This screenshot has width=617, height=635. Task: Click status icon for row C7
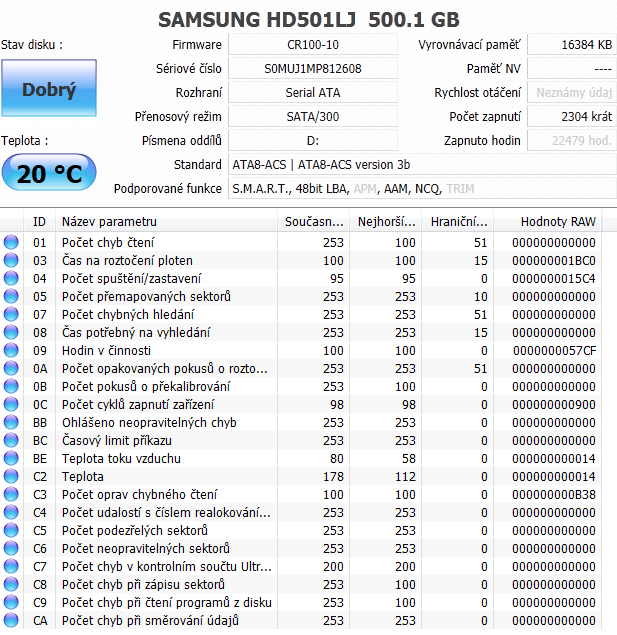click(x=11, y=566)
